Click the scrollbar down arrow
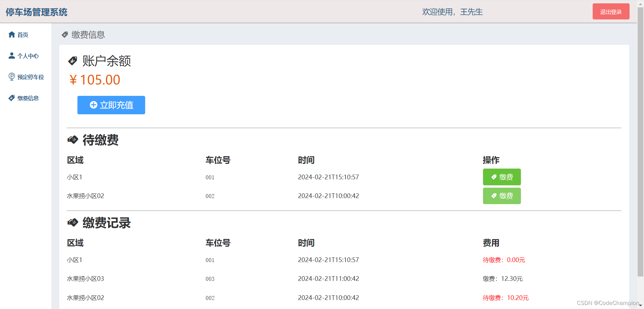The width and height of the screenshot is (644, 309). tap(640, 306)
